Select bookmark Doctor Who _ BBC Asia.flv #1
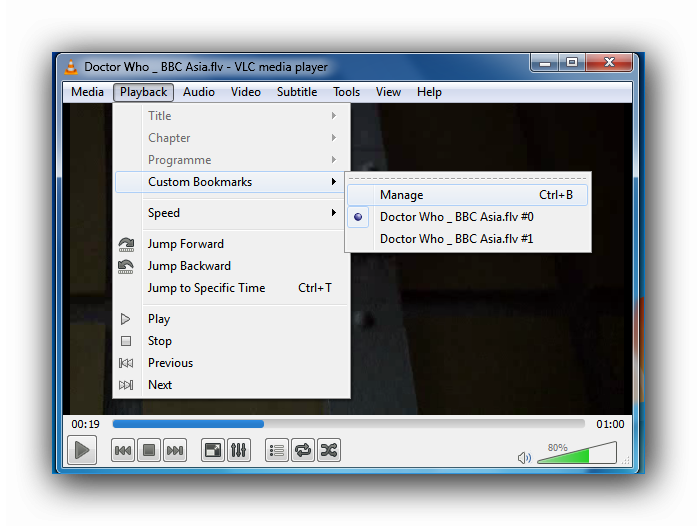The width and height of the screenshot is (697, 526). [x=468, y=239]
